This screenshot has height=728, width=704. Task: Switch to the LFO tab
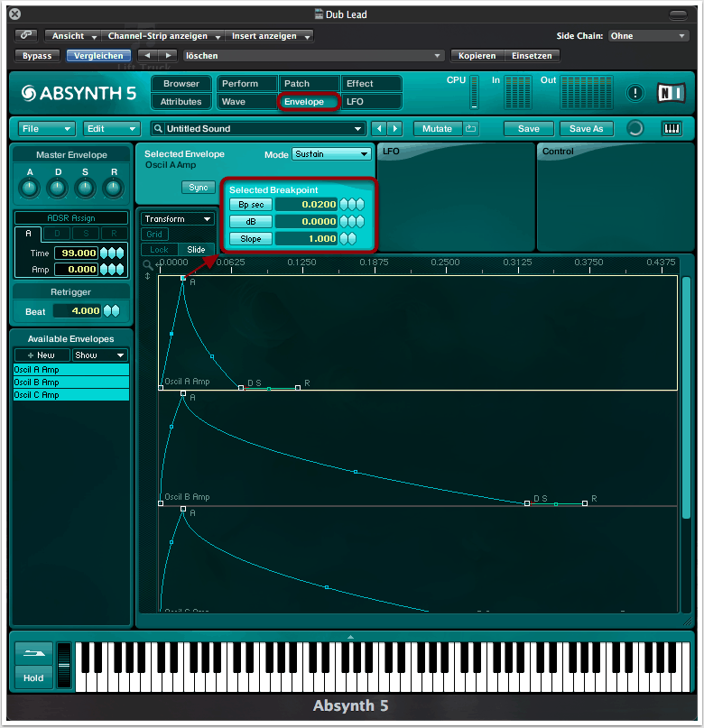click(370, 102)
